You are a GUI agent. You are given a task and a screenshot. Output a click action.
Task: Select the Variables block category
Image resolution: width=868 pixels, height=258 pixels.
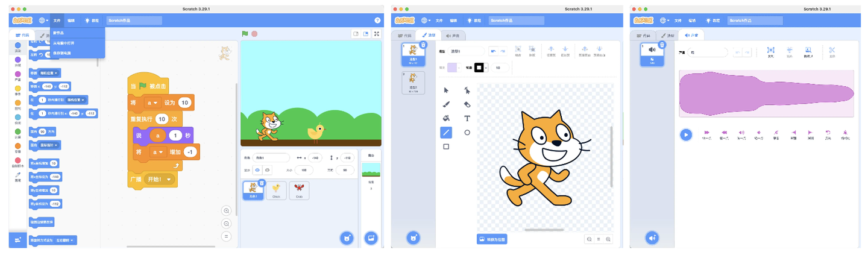pos(17,148)
